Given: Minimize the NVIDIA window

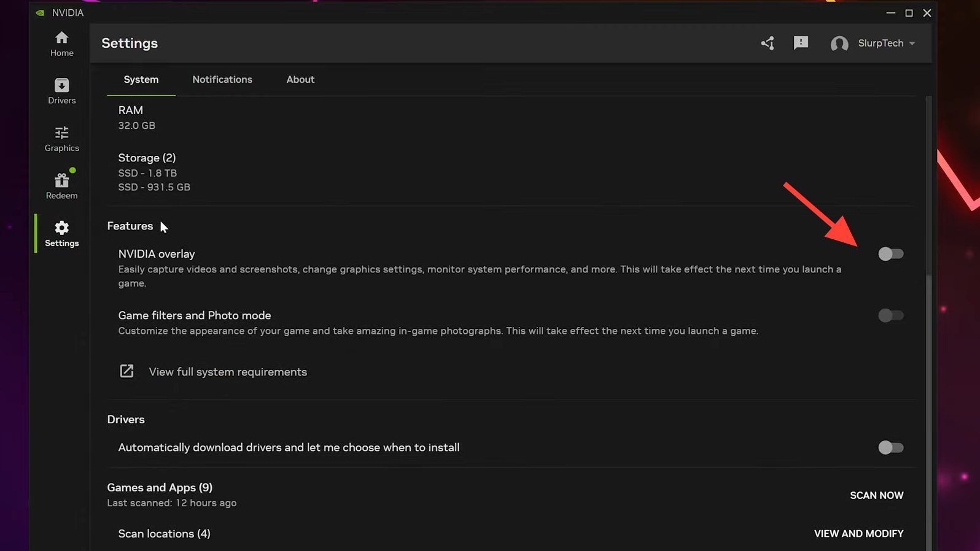Looking at the screenshot, I should [x=890, y=13].
